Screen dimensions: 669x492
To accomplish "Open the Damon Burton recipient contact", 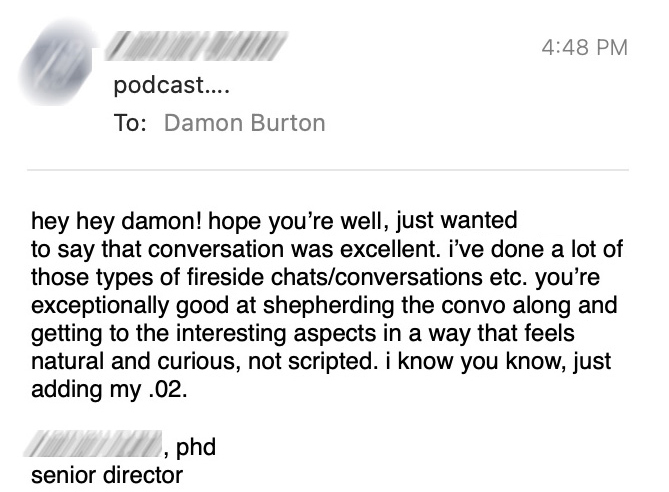I will (x=245, y=123).
